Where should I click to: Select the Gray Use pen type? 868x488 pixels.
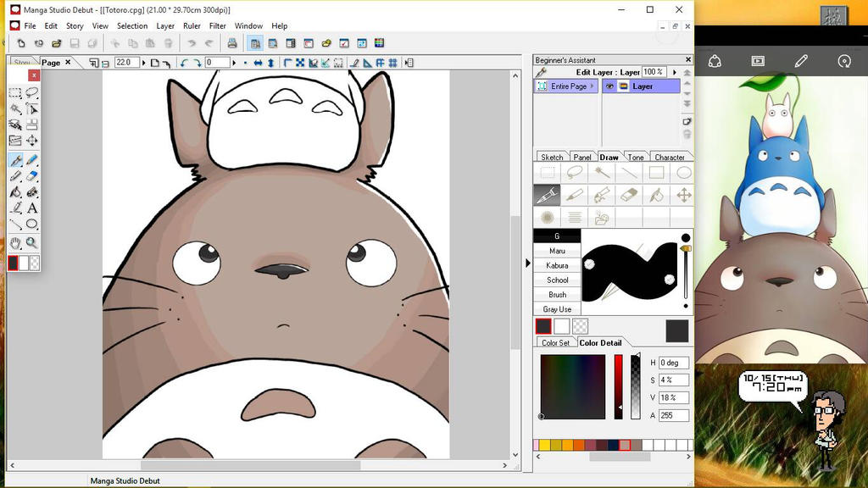pyautogui.click(x=557, y=309)
